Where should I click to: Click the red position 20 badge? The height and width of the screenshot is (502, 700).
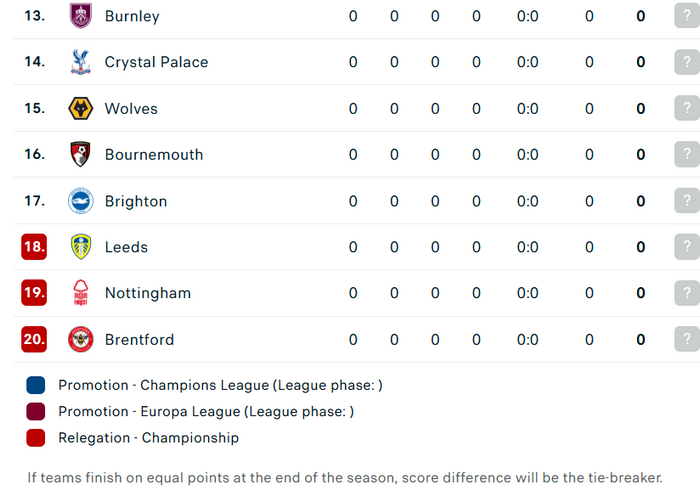coord(34,339)
